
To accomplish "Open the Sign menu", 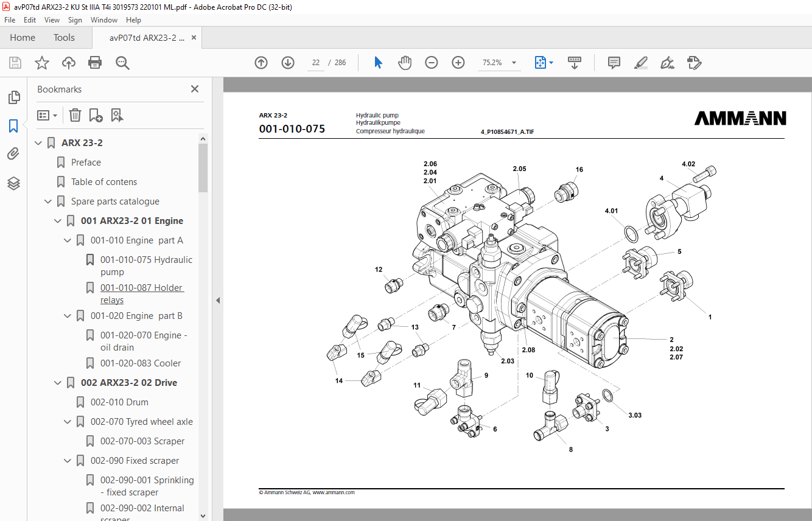I will pyautogui.click(x=75, y=20).
